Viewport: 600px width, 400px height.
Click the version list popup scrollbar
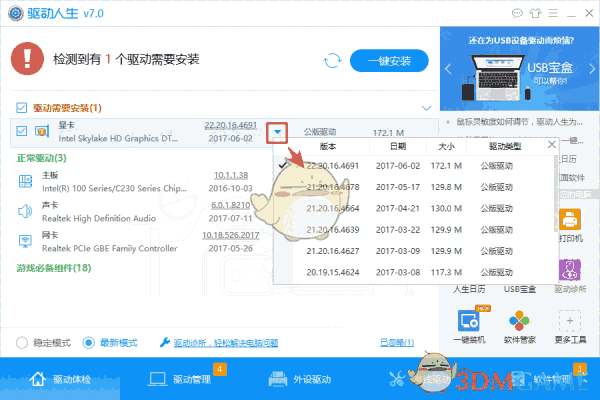point(556,193)
